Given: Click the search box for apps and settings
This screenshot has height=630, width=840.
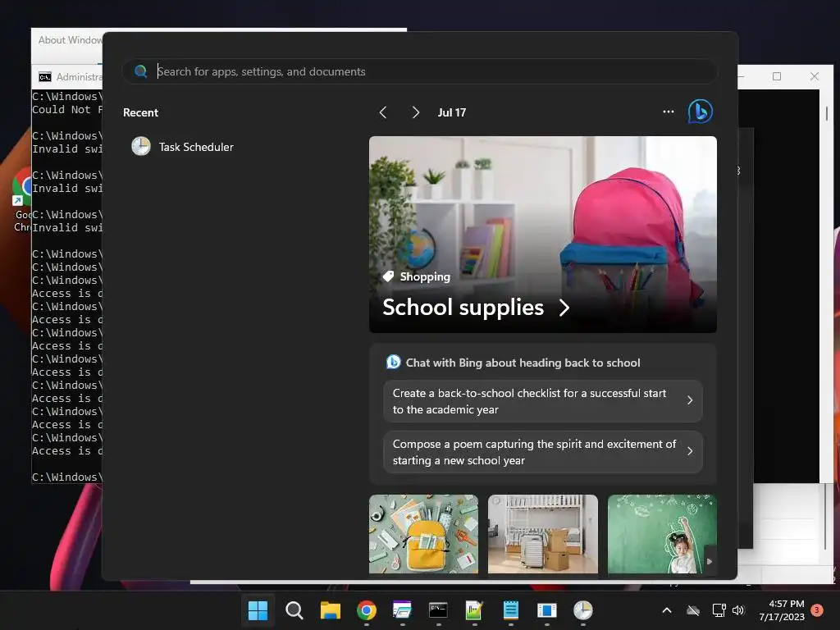Looking at the screenshot, I should click(419, 71).
